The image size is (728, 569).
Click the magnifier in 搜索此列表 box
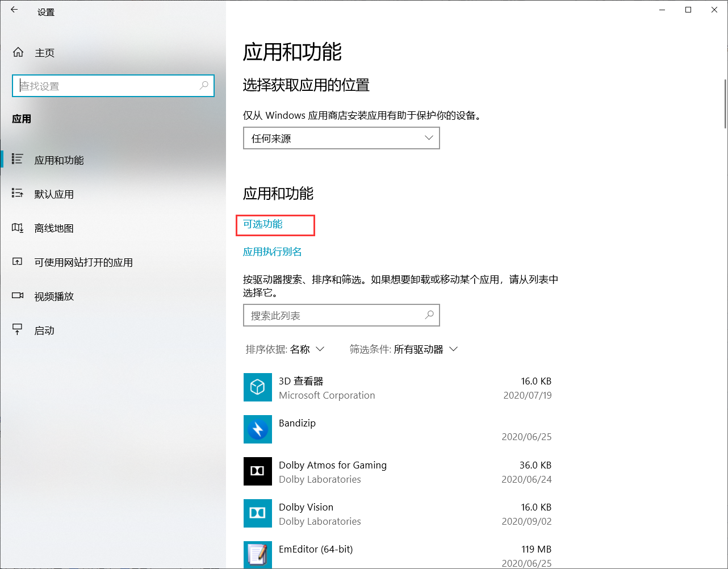point(430,315)
